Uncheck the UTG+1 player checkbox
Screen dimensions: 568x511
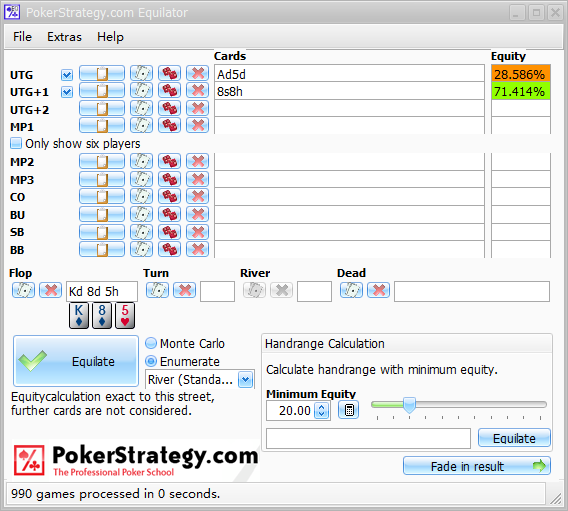pos(67,92)
